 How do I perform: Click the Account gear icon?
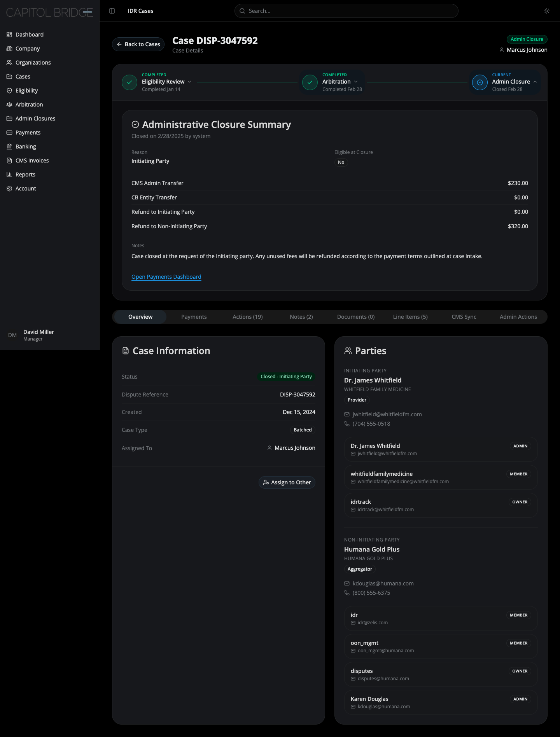[x=9, y=189]
